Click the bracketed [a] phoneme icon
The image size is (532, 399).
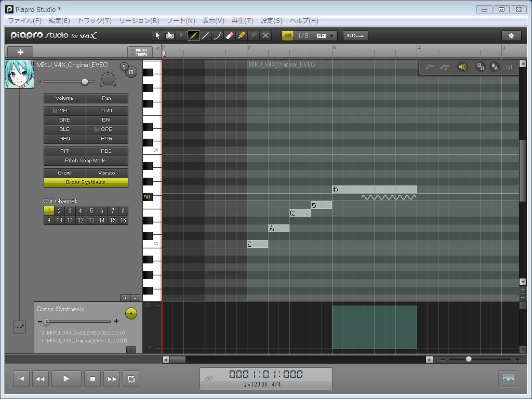tap(509, 67)
